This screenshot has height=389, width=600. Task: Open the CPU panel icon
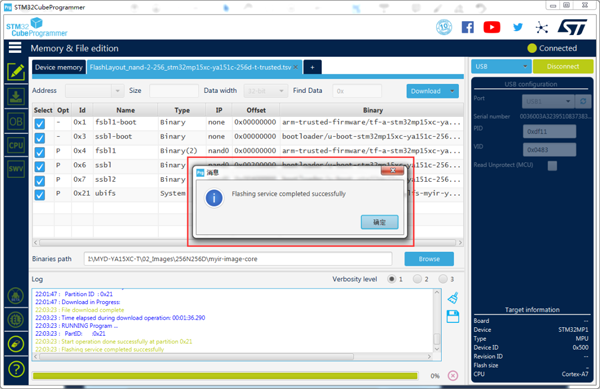[x=16, y=145]
